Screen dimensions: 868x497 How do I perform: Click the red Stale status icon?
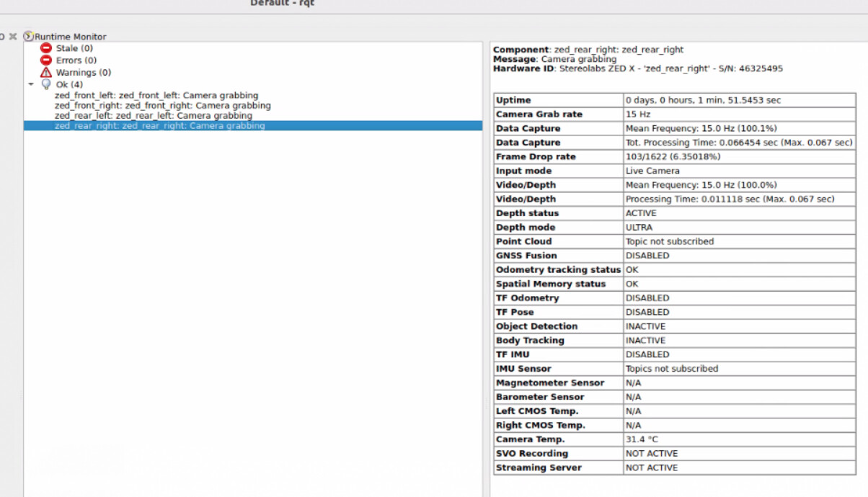(45, 48)
